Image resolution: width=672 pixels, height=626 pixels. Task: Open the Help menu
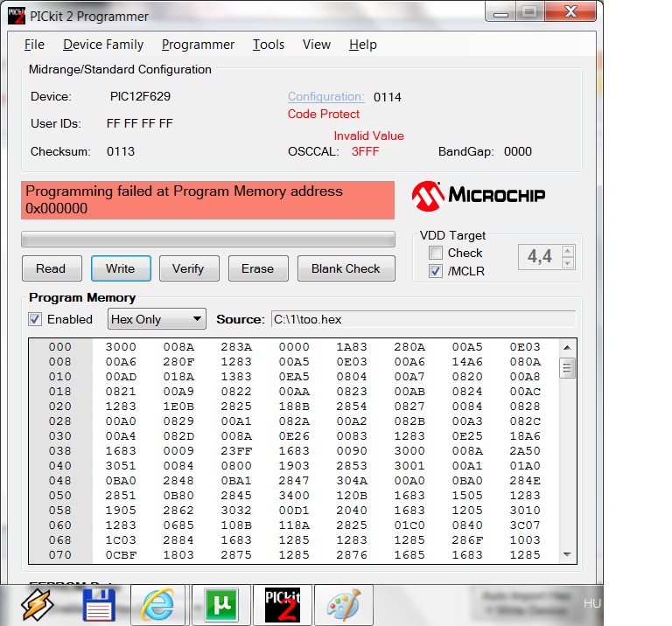[363, 45]
